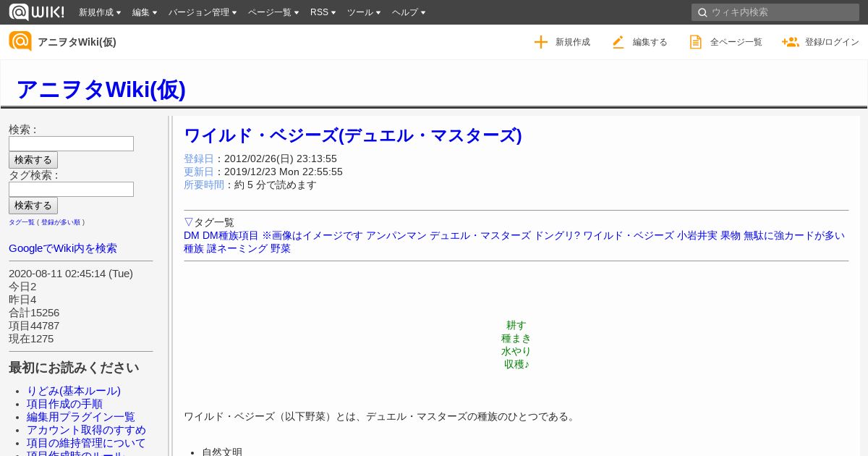Image resolution: width=868 pixels, height=456 pixels.
Task: Click the orange @ site icon
Action: 20,41
